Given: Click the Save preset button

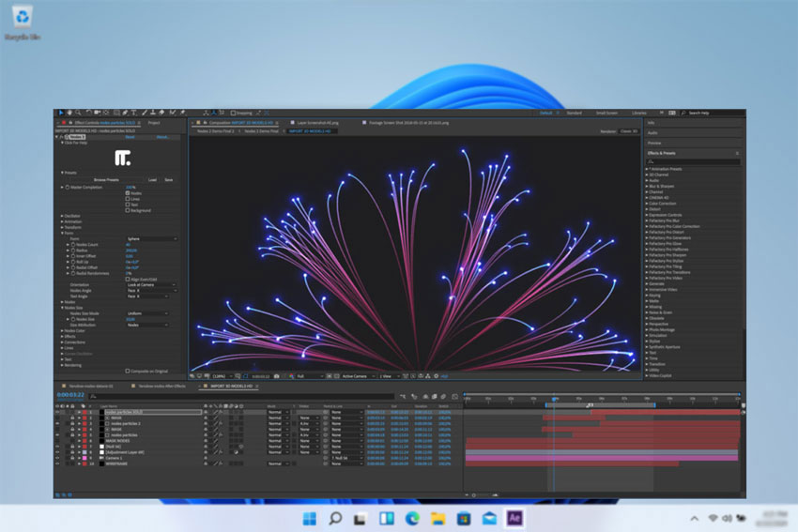Looking at the screenshot, I should click(168, 179).
